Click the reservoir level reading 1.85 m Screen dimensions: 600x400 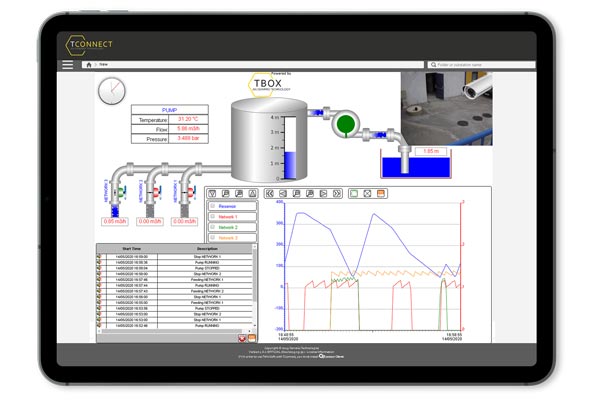[x=431, y=151]
